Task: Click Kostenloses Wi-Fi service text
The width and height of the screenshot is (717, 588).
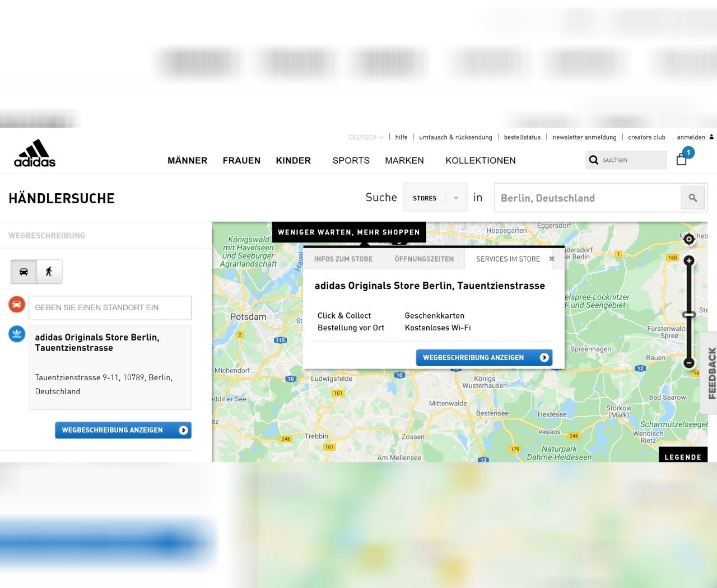Action: pyautogui.click(x=438, y=328)
